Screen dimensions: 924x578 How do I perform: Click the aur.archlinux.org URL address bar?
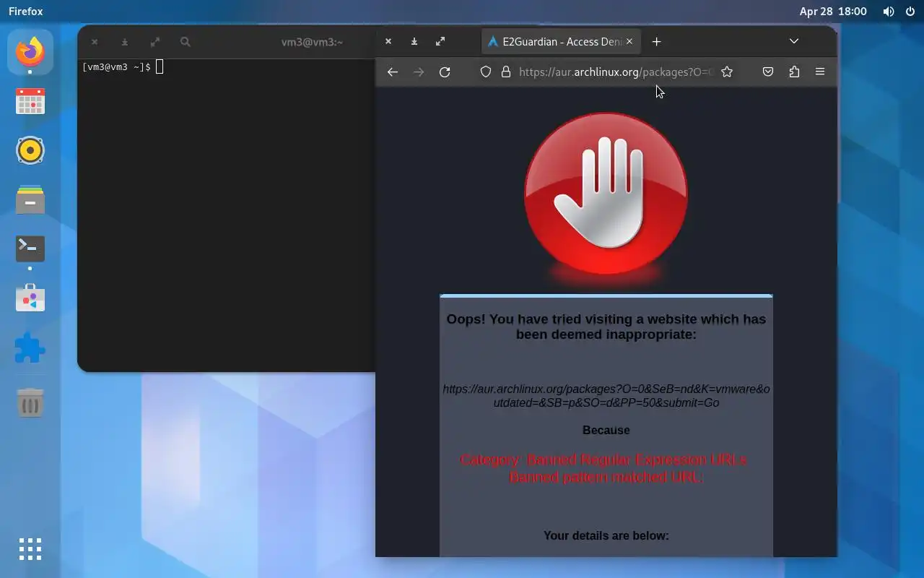[x=616, y=72]
